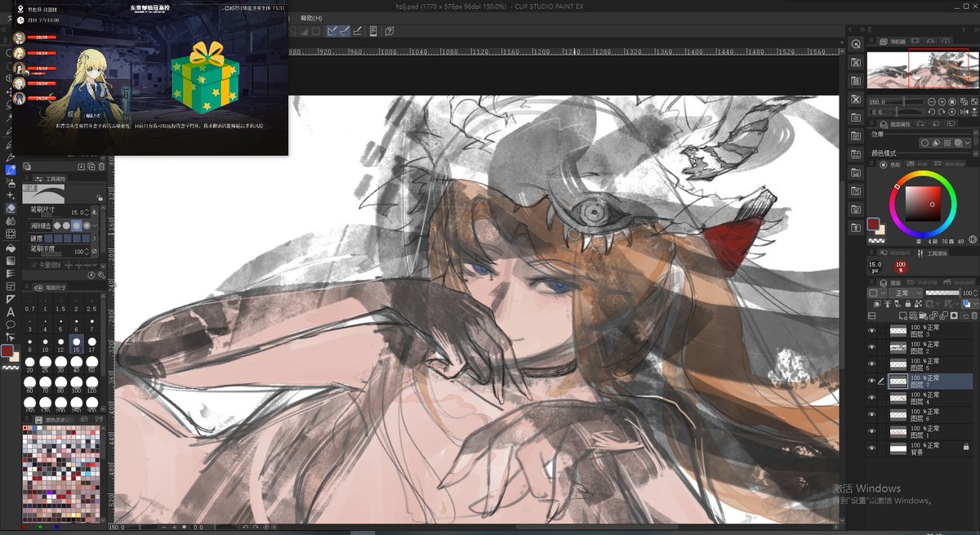This screenshot has width=980, height=535.
Task: Hide layer 图层 6
Action: click(x=871, y=414)
